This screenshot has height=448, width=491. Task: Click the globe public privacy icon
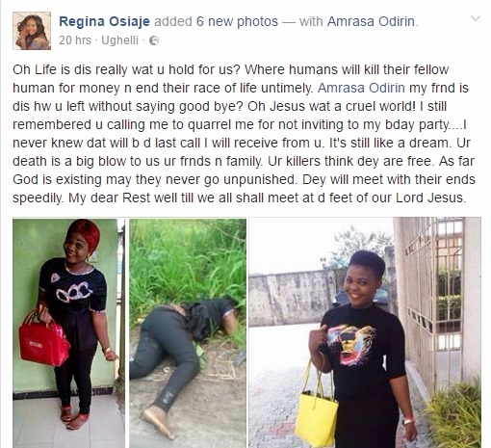(154, 40)
